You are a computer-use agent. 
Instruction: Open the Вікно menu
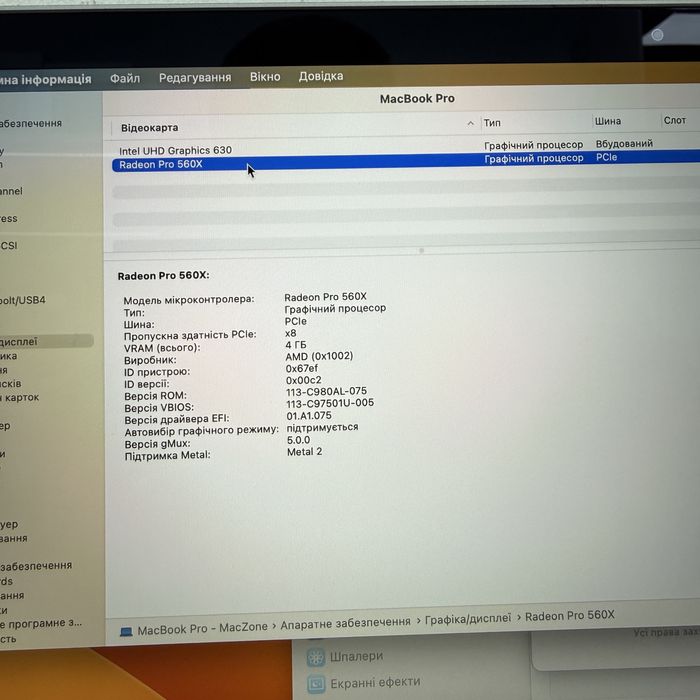pyautogui.click(x=265, y=77)
